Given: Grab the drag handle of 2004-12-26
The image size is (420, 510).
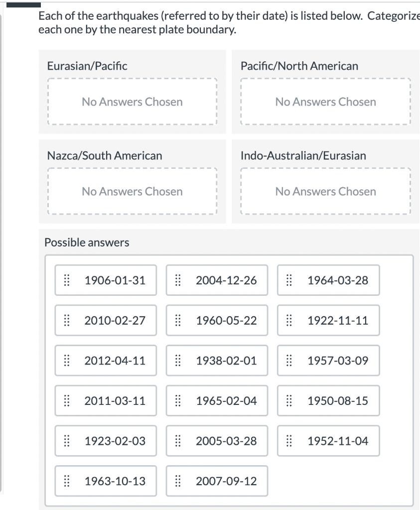Looking at the screenshot, I should pyautogui.click(x=178, y=280).
